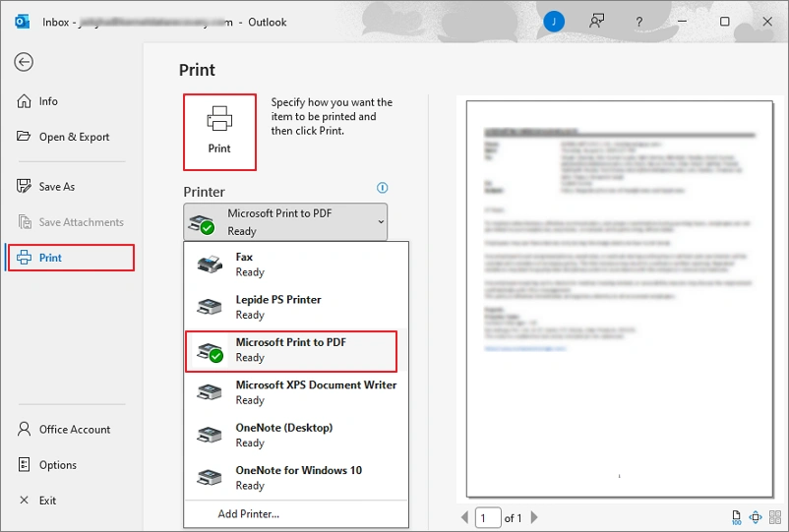Screen dimensions: 789x532
Task: Select Microsoft XPS Document Writer
Action: coord(296,392)
